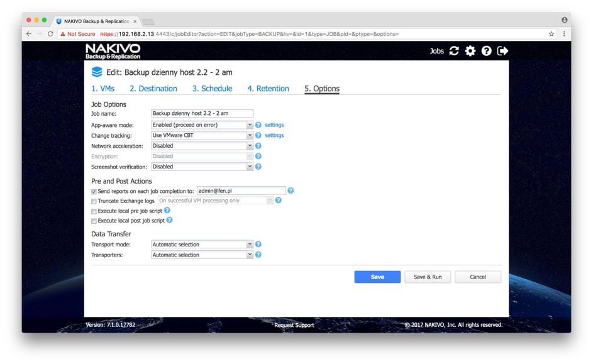Viewport: 593px width, 364px height.
Task: Click the NAKIVO Backup & Replication logo
Action: click(113, 52)
